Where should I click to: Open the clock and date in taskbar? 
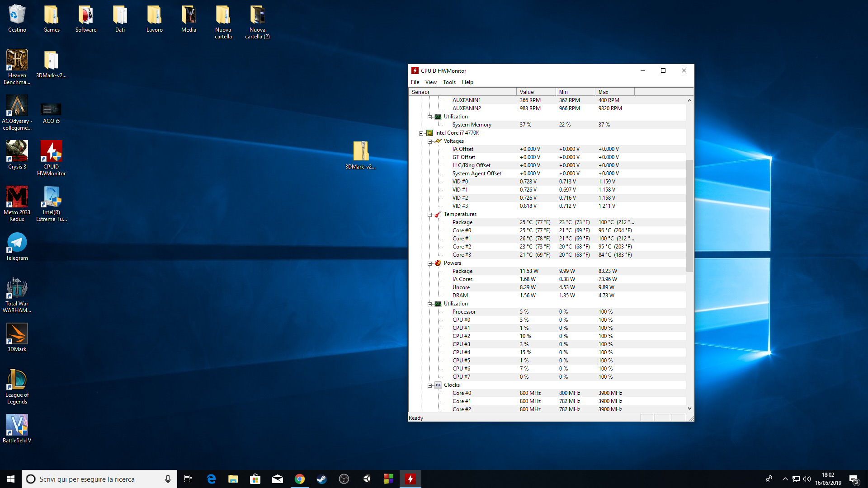tap(828, 479)
